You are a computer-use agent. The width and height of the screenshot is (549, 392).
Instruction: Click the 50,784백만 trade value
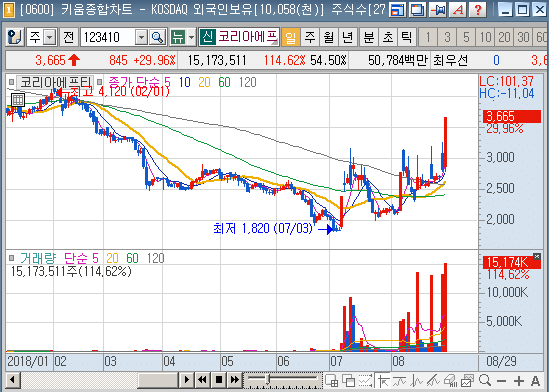tap(398, 61)
